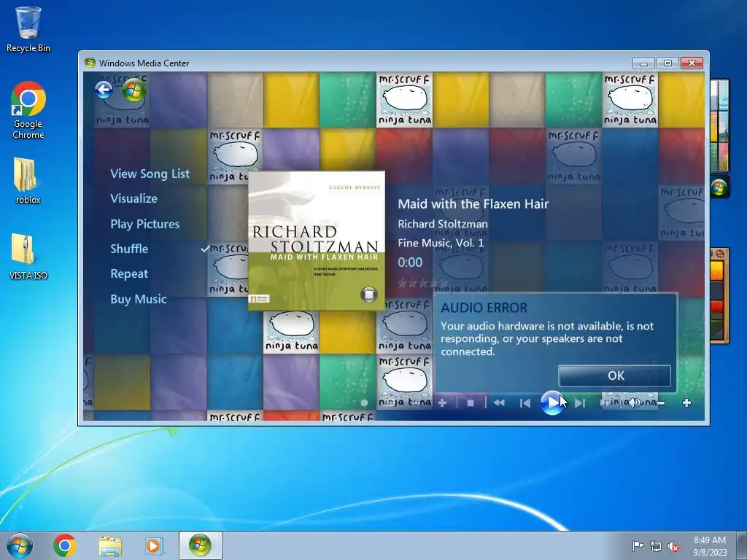This screenshot has width=747, height=560.
Task: Increase volume with the rightmost plus button
Action: coord(686,403)
